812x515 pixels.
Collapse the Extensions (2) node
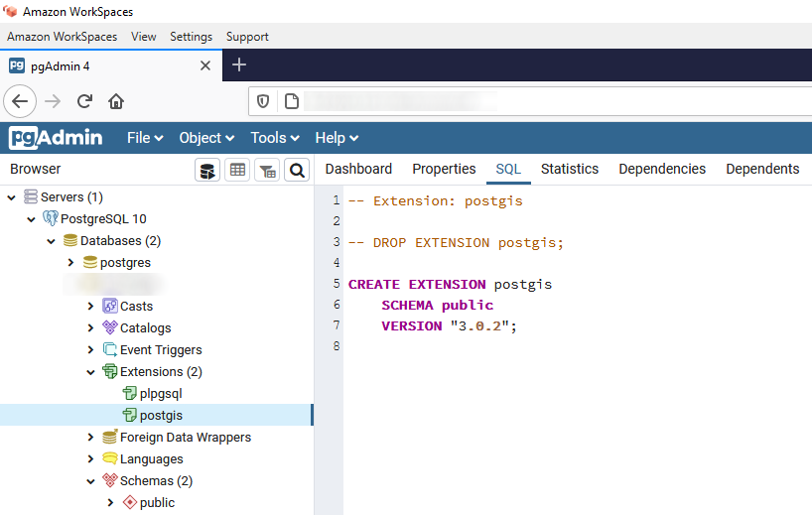[x=90, y=372]
